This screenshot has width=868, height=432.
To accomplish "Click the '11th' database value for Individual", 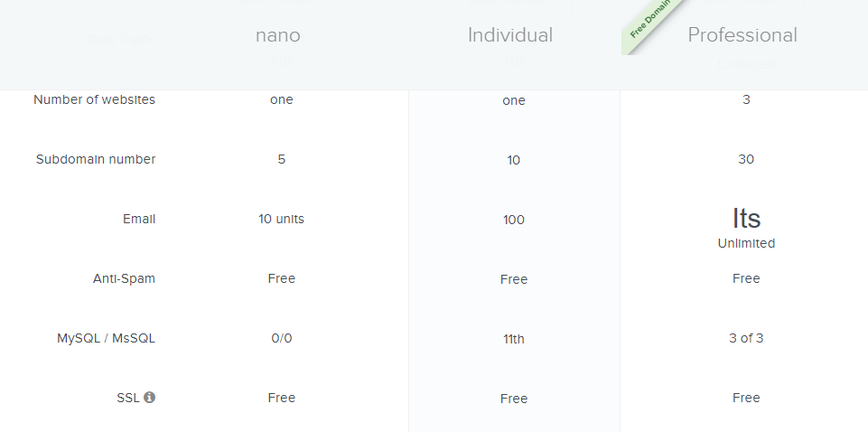I will tap(514, 339).
